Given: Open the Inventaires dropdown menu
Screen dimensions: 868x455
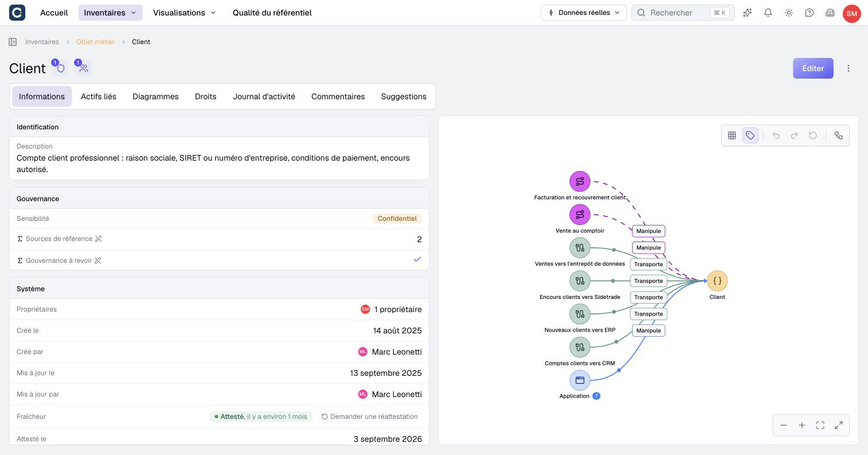Looking at the screenshot, I should click(110, 13).
